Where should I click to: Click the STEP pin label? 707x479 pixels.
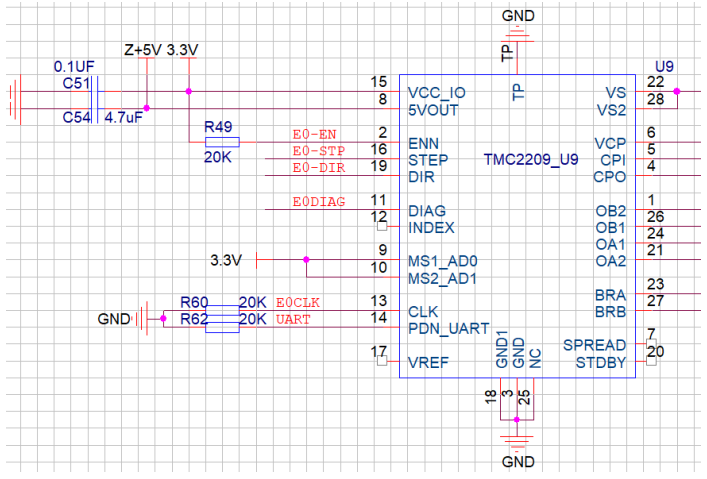coord(428,160)
